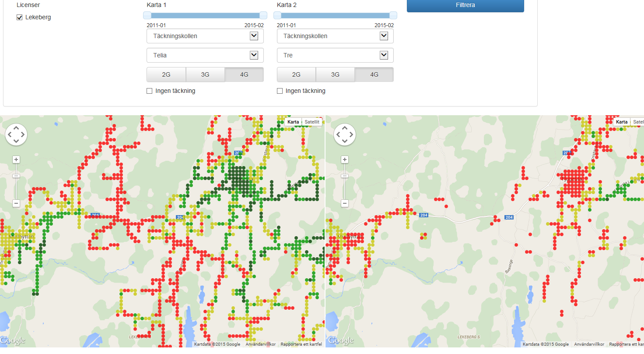
Task: Pan the Telia map downward
Action: 16,141
